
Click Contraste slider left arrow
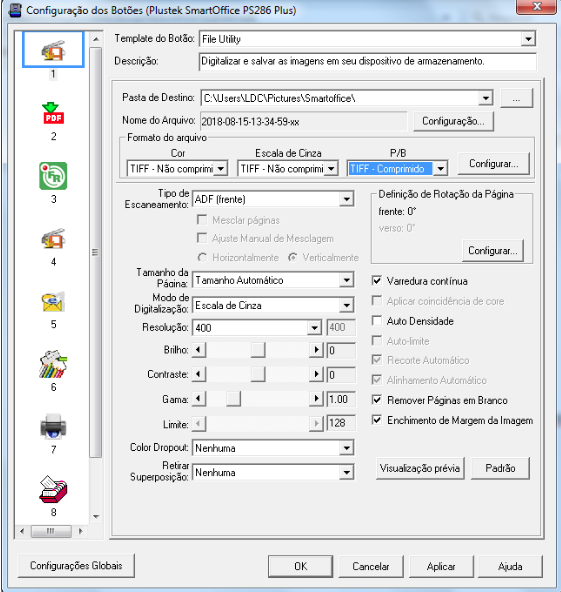coord(198,374)
